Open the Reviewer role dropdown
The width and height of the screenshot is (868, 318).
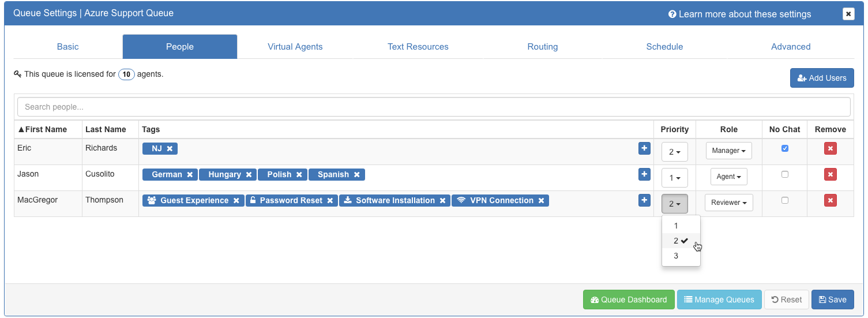pos(728,203)
